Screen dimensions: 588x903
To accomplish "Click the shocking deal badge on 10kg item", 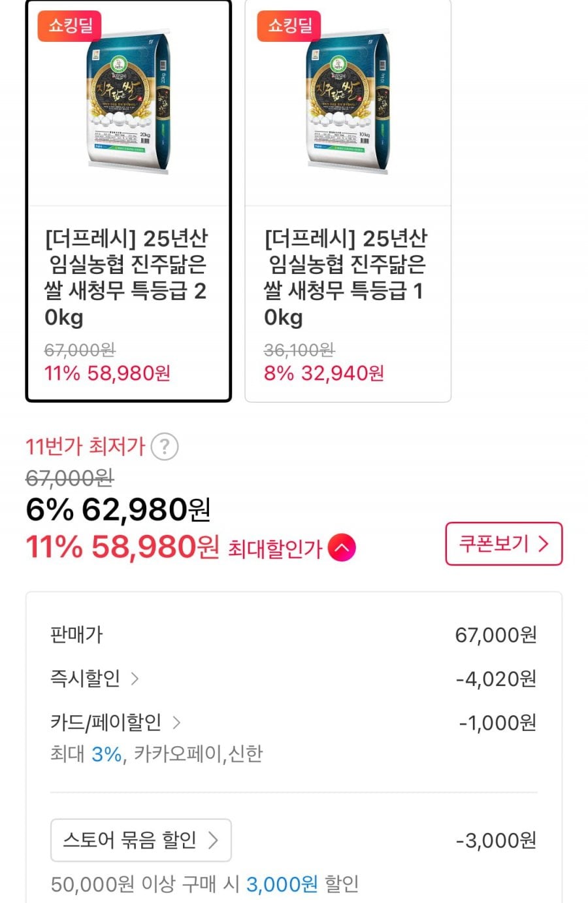I will coord(289,26).
